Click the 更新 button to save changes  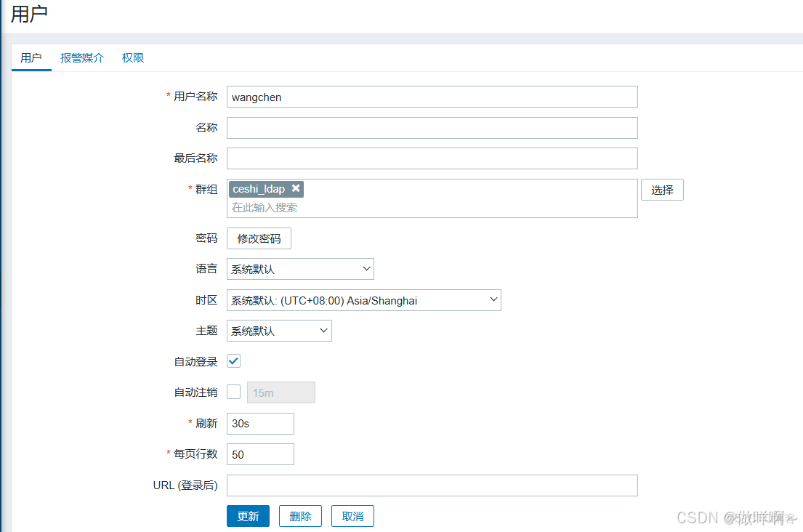[x=248, y=515]
